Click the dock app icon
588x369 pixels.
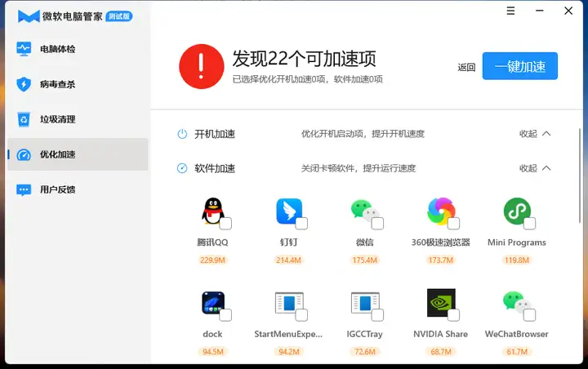(x=213, y=302)
